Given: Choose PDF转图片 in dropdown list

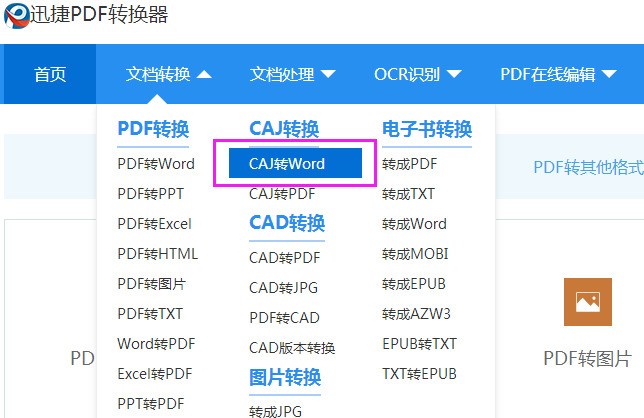Looking at the screenshot, I should (152, 284).
